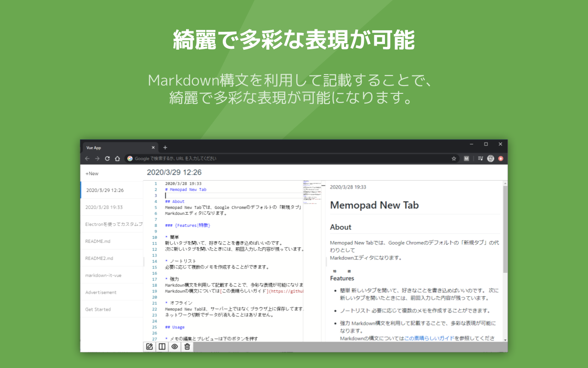
Task: Open browser history with the back arrow
Action: coord(87,158)
